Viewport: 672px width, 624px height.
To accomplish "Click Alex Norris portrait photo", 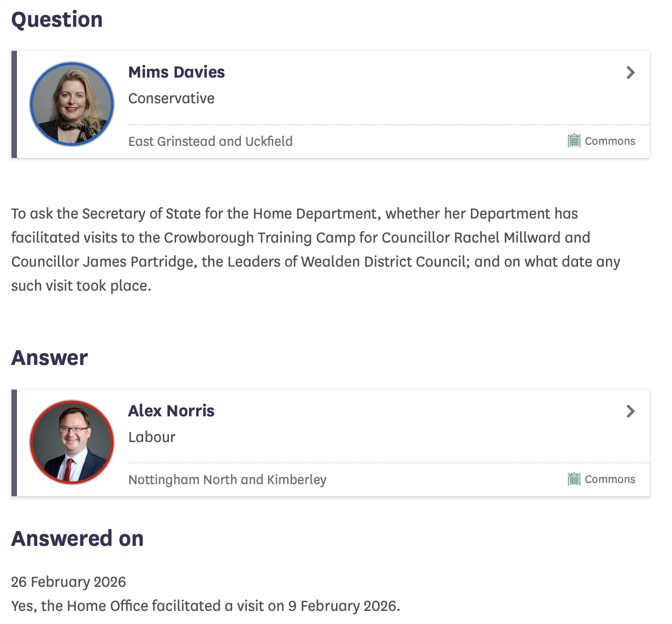I will 72,442.
